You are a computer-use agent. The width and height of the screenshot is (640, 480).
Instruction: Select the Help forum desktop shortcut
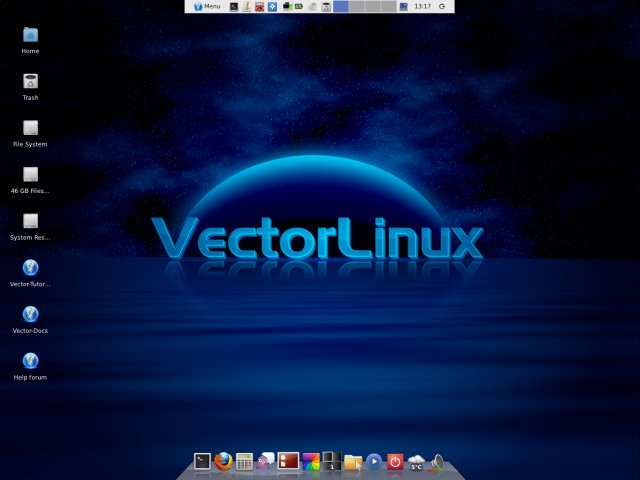tap(30, 366)
